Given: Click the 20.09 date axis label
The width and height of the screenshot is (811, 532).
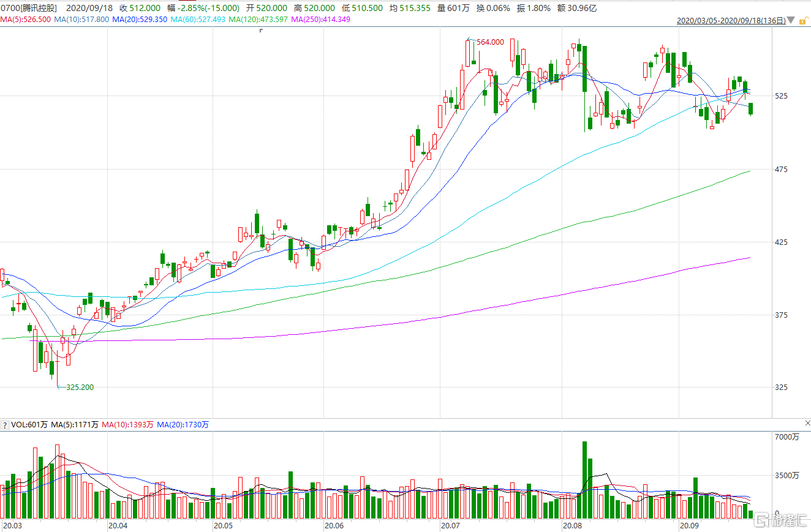Looking at the screenshot, I should click(690, 526).
